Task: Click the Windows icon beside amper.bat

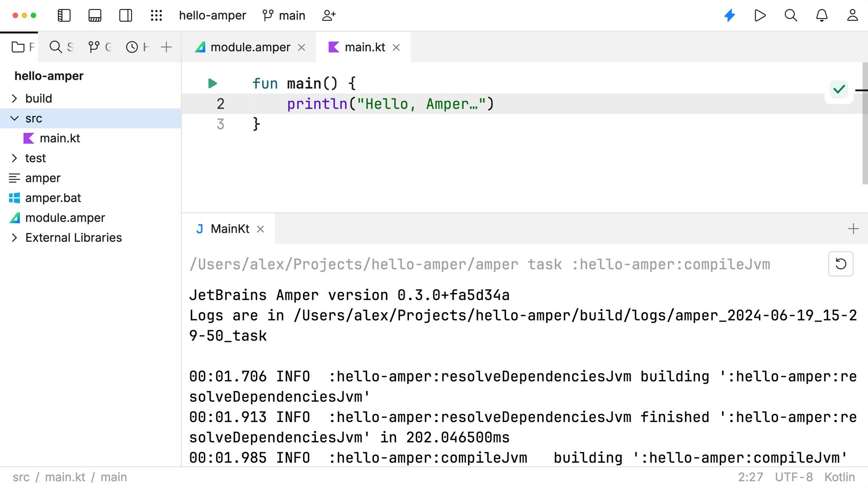Action: point(14,198)
